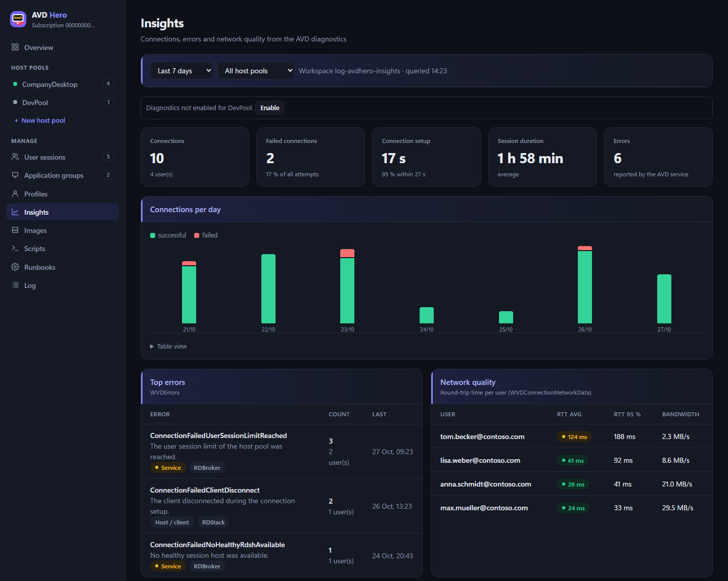Image resolution: width=728 pixels, height=581 pixels.
Task: Click the Log list icon
Action: 15,285
